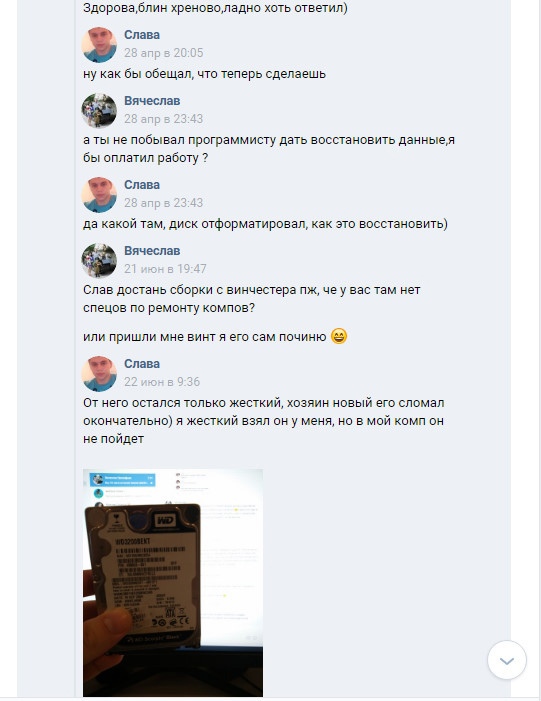Open the WD hard drive photo attachment
The height and width of the screenshot is (701, 541).
(173, 583)
